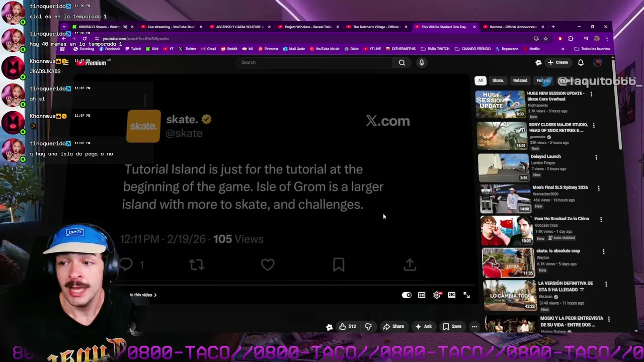This screenshot has width=644, height=362.
Task: Open a new browser tab
Action: (553, 27)
